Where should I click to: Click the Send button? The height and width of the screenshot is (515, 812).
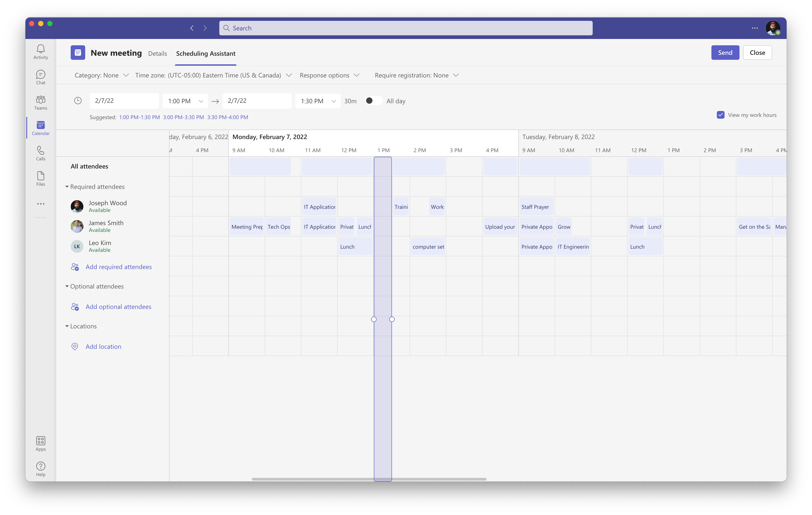[x=724, y=53]
